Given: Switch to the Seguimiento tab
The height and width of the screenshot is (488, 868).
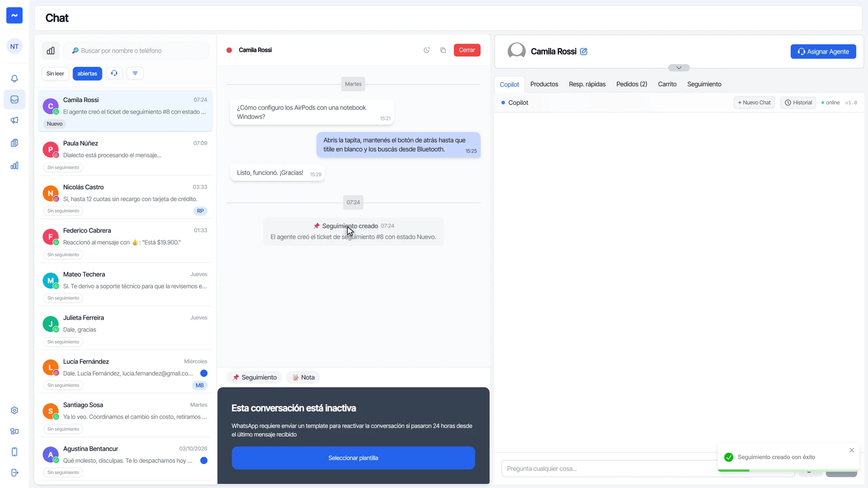Looking at the screenshot, I should click(x=704, y=84).
